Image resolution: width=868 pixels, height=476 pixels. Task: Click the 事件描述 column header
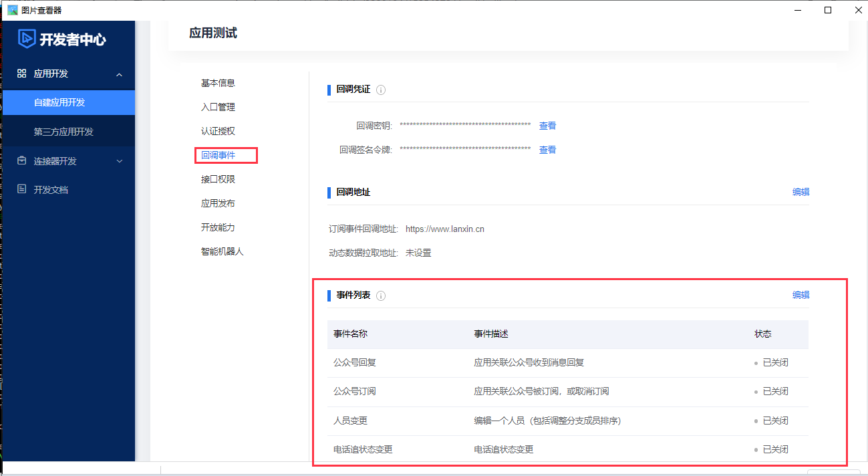[x=491, y=334]
